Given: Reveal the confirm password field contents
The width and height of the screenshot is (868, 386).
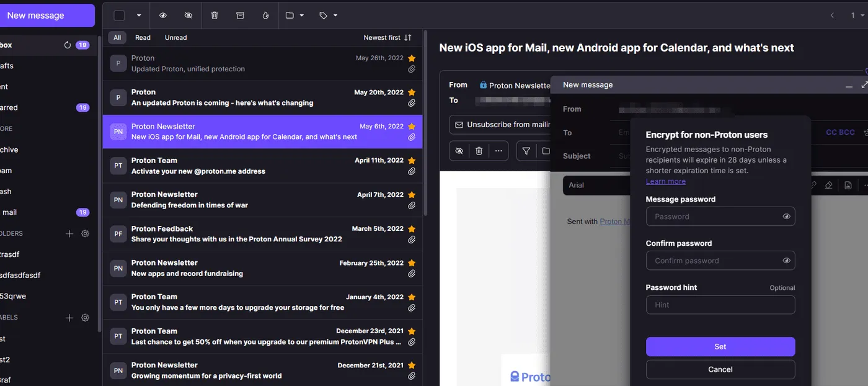Looking at the screenshot, I should (787, 260).
